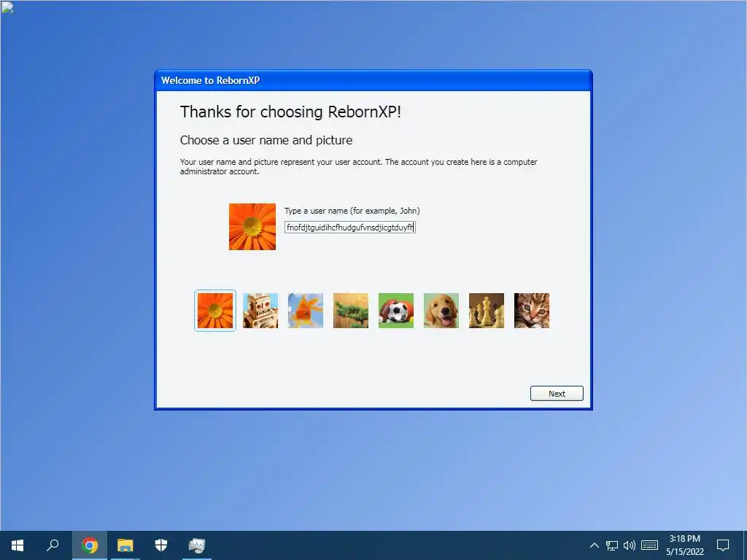Open taskbar search magnifier
Image resolution: width=747 pixels, height=560 pixels.
click(53, 545)
